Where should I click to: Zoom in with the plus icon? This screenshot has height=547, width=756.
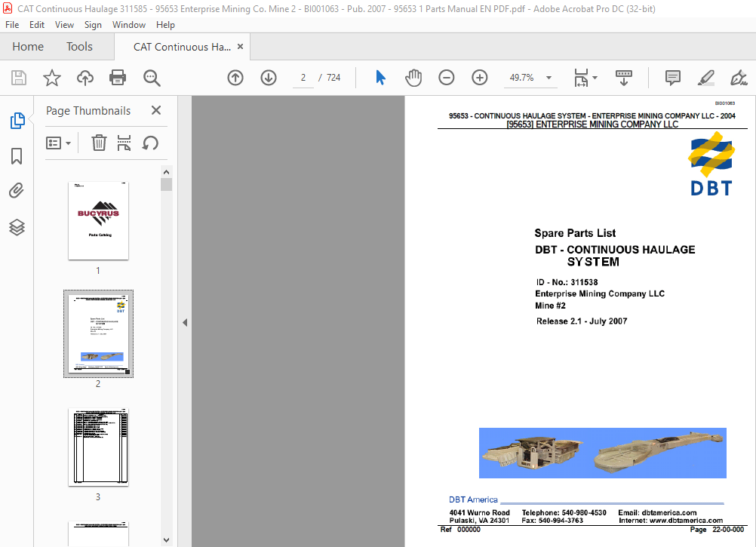click(480, 78)
